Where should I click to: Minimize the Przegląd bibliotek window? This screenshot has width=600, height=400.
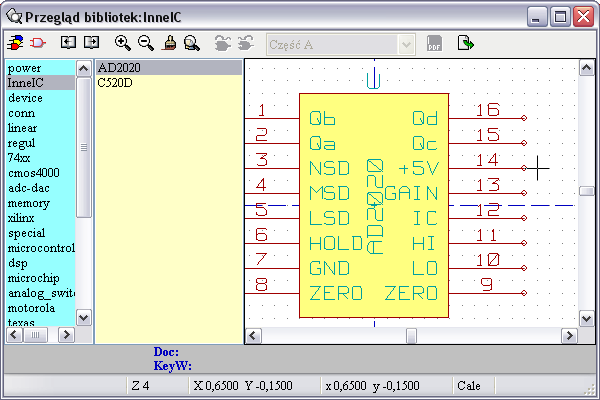point(537,16)
